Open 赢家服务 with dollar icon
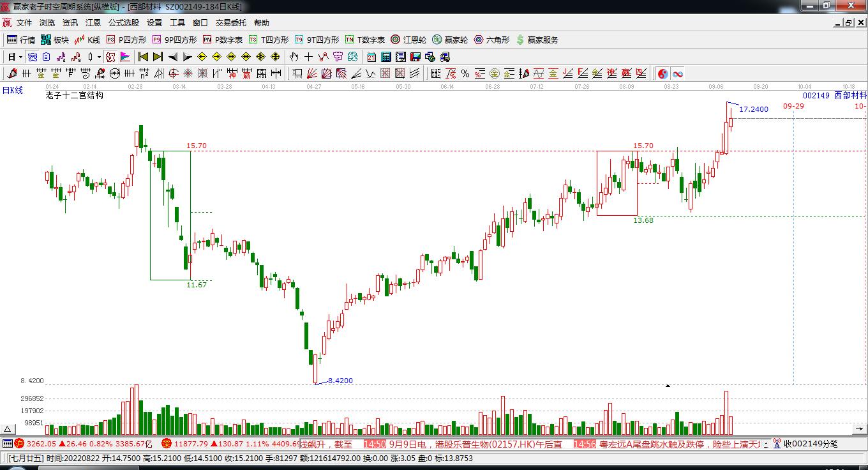Image resolution: width=868 pixels, height=470 pixels. coord(537,40)
